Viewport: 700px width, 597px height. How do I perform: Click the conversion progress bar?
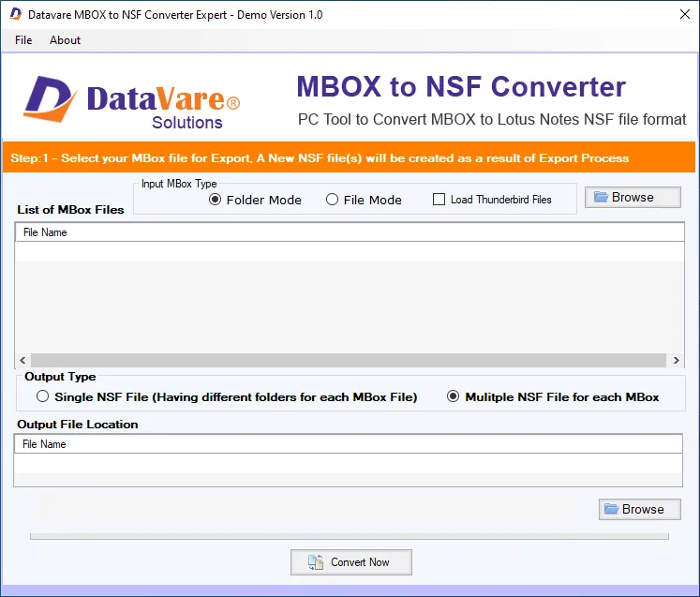click(350, 536)
